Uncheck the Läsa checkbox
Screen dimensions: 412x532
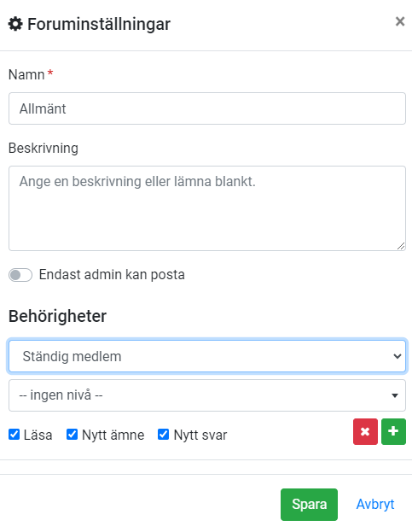[x=14, y=434]
